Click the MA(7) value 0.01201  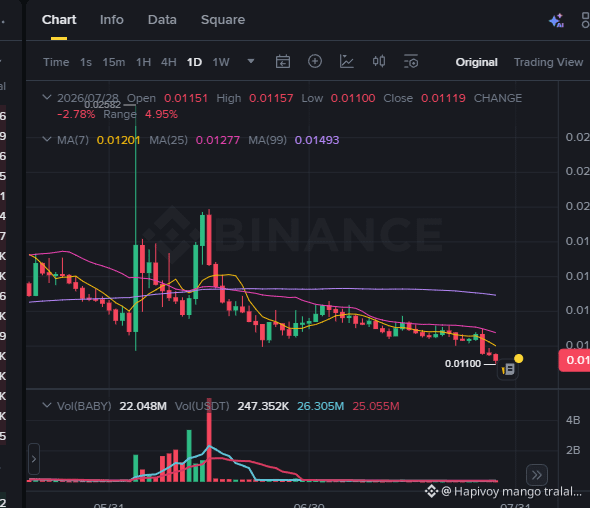[118, 140]
